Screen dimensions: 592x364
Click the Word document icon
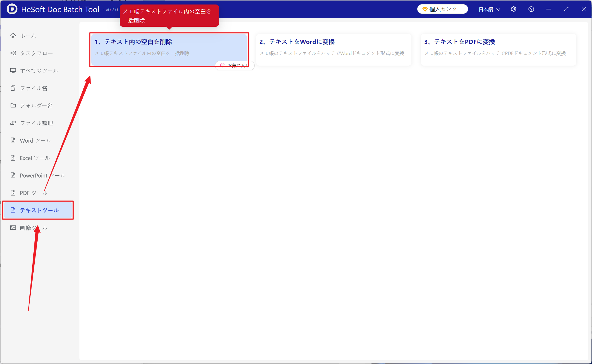(x=13, y=140)
